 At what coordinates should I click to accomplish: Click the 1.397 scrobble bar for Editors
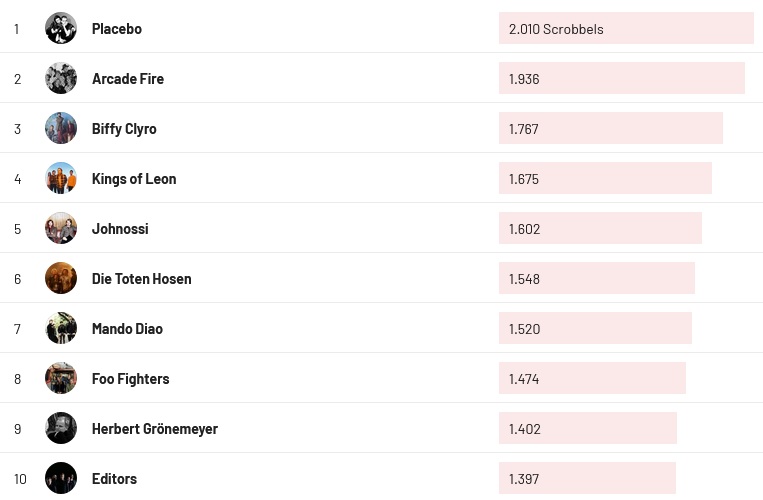(587, 478)
